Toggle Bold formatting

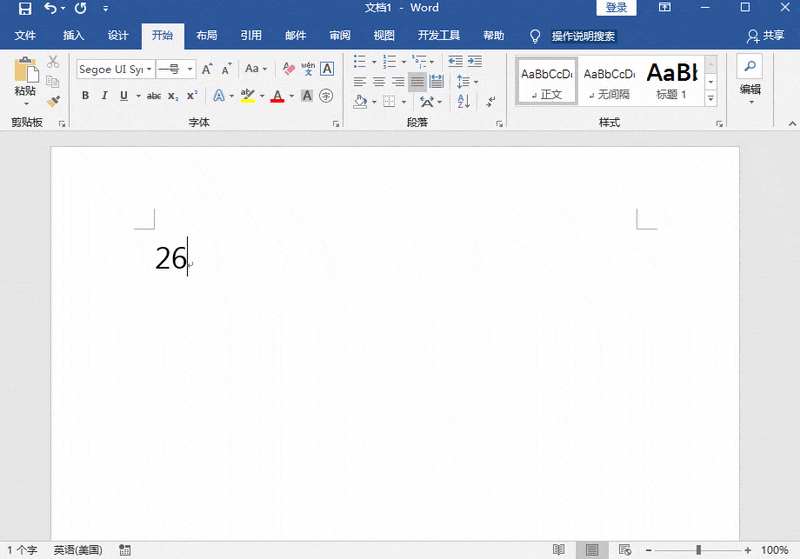coord(85,96)
